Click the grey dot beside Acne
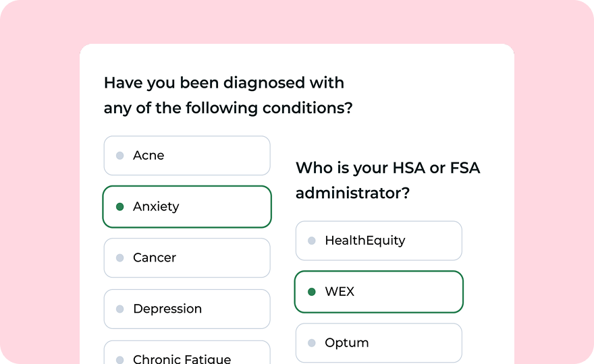 click(120, 156)
